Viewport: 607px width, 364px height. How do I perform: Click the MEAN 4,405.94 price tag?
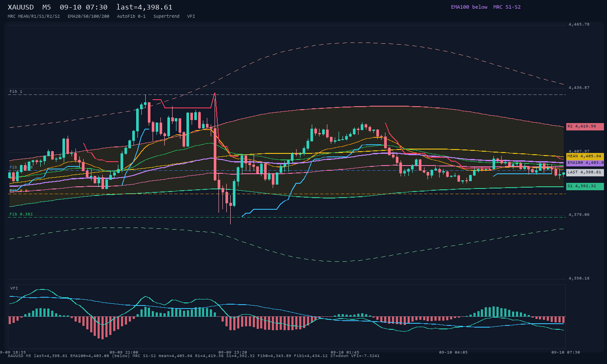(x=585, y=156)
